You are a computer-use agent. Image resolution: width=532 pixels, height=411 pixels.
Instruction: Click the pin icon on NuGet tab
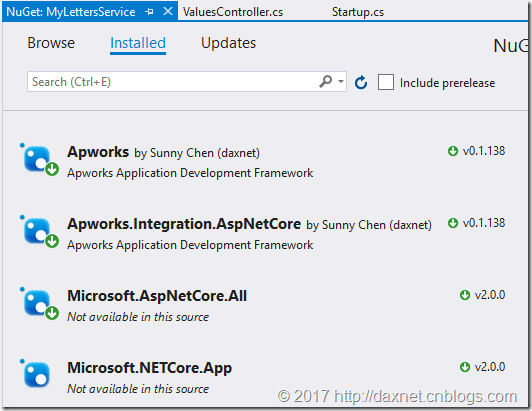149,12
